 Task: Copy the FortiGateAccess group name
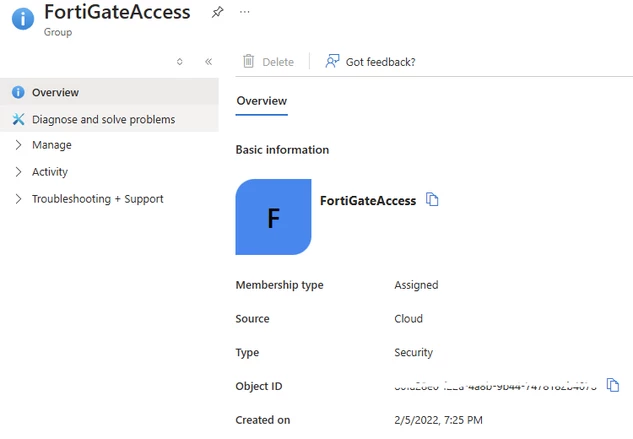point(432,200)
